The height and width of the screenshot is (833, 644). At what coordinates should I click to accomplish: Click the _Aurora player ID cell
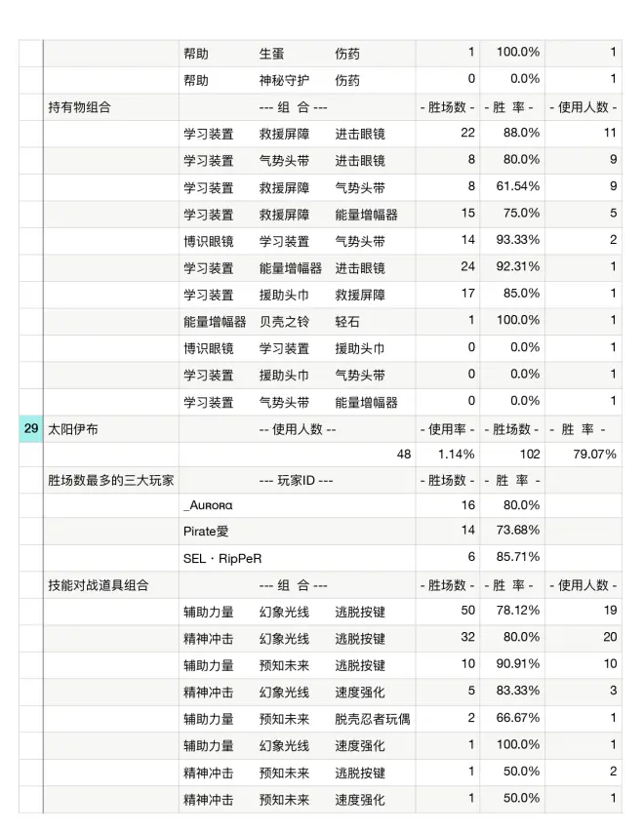pyautogui.click(x=297, y=505)
